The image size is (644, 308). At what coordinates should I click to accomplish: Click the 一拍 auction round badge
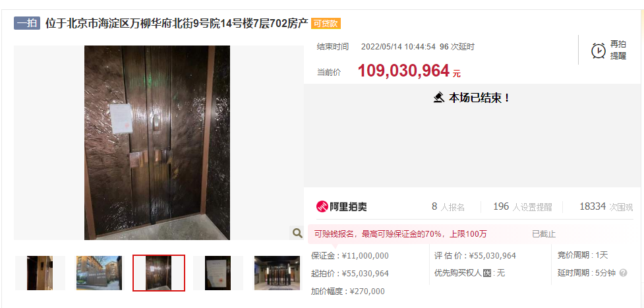tap(27, 24)
